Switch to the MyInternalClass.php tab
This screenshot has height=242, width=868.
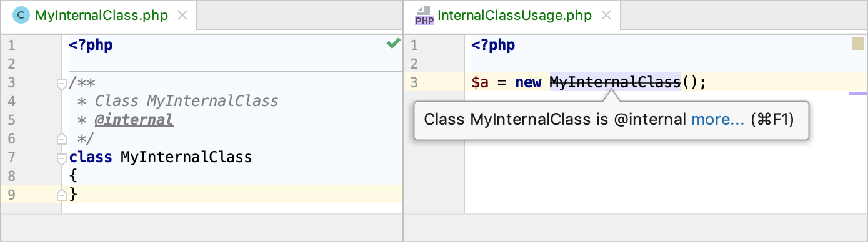point(102,16)
